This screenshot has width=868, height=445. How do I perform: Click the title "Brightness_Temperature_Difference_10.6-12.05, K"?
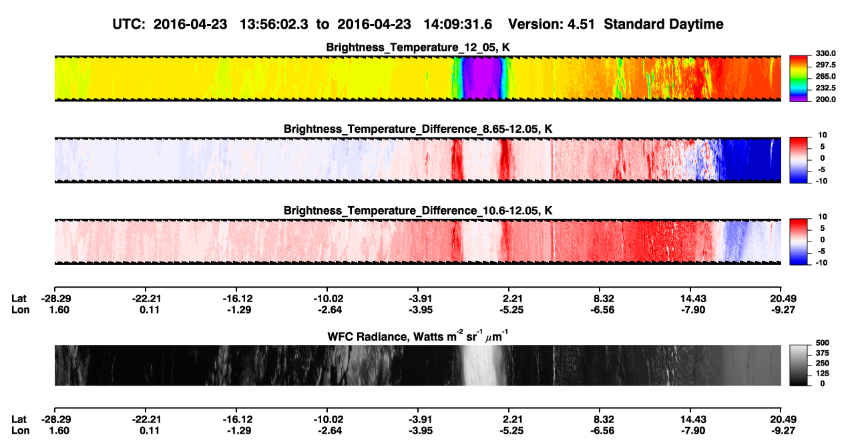(x=418, y=210)
